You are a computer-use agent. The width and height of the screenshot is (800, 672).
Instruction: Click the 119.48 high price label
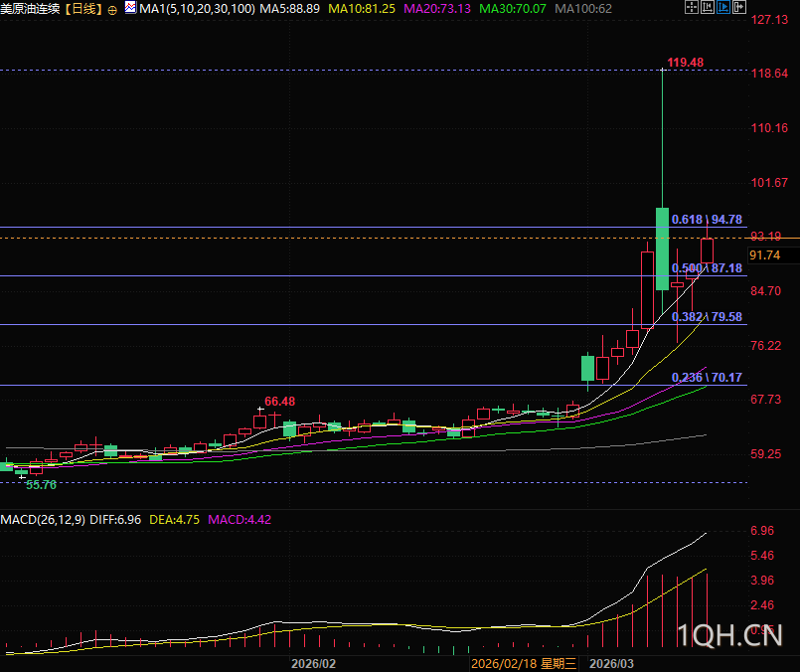click(685, 63)
